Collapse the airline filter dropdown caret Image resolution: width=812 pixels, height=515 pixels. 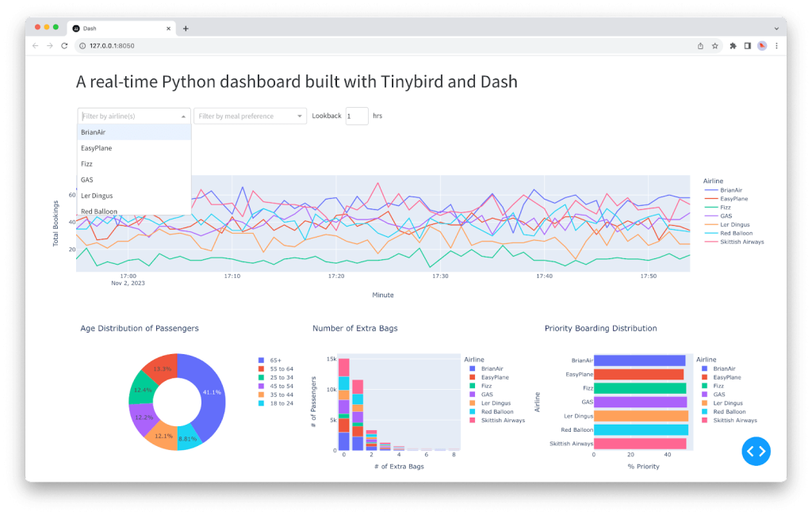183,116
